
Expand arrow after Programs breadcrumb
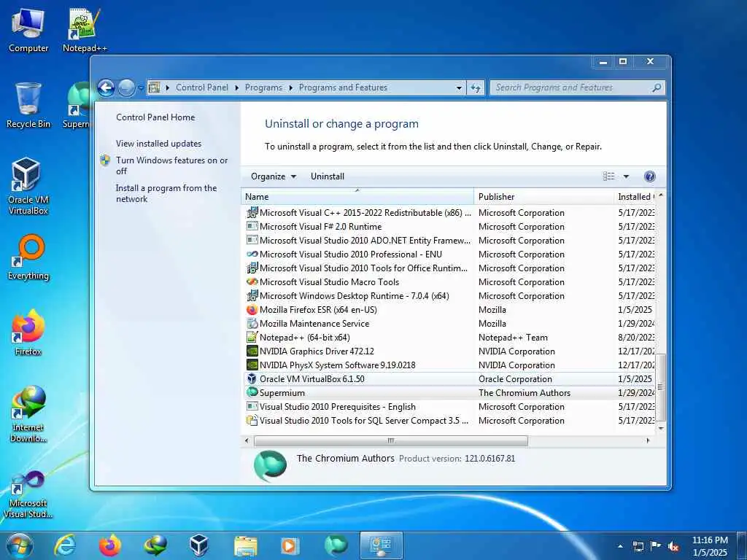(290, 88)
